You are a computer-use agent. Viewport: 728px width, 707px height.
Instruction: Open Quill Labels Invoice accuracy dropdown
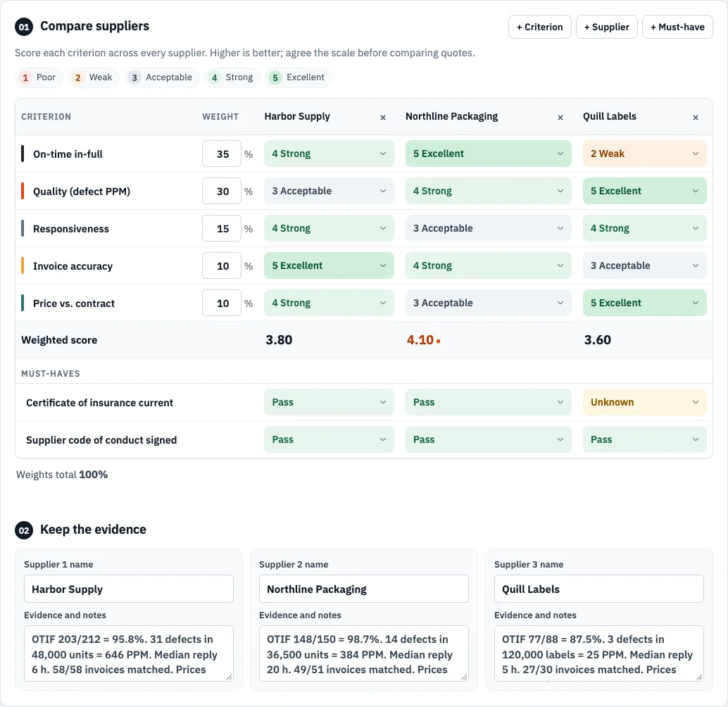coord(644,265)
